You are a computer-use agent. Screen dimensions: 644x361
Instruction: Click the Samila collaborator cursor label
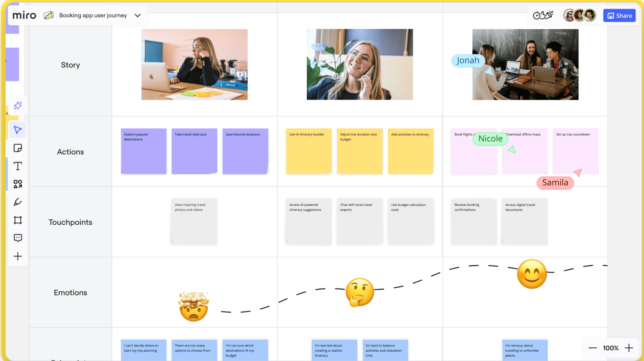[x=554, y=182]
